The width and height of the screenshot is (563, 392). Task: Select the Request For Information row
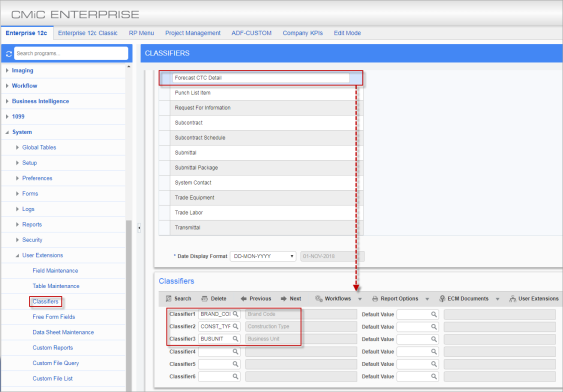[x=261, y=108]
